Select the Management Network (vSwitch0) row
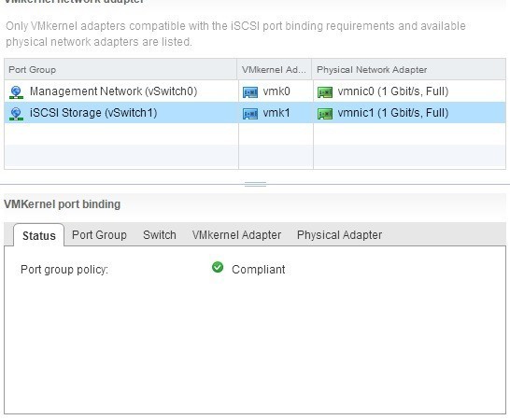Image resolution: width=510 pixels, height=420 pixels. coord(255,91)
